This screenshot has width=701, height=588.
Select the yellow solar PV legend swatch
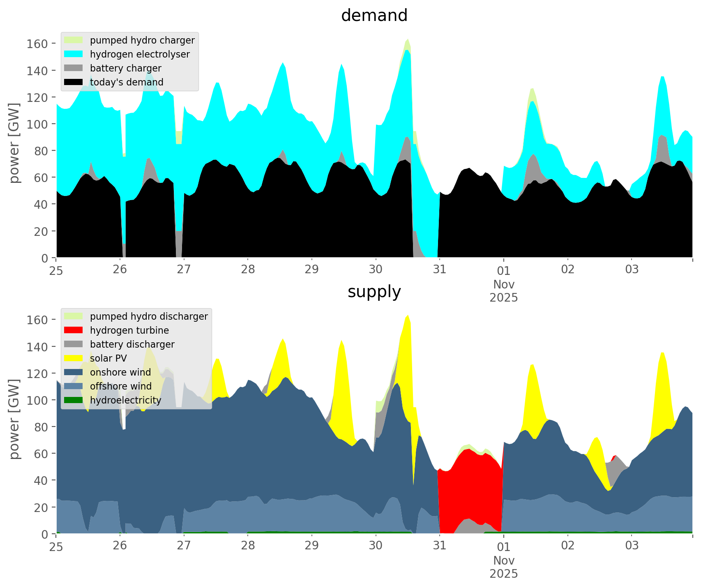coord(74,358)
